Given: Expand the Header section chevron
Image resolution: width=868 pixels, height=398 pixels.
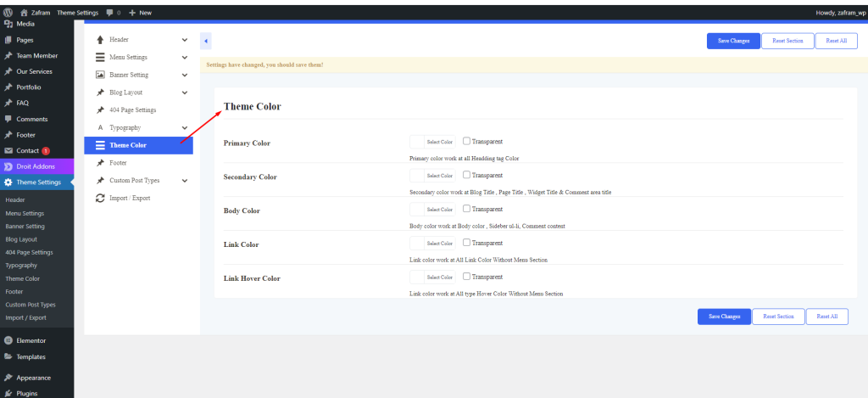Looking at the screenshot, I should (184, 40).
